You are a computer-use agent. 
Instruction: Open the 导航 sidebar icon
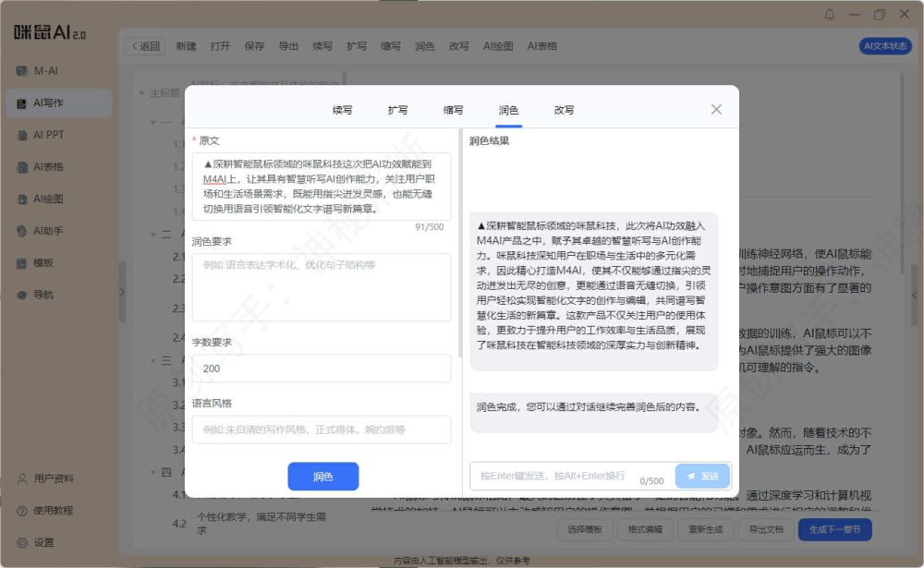22,295
